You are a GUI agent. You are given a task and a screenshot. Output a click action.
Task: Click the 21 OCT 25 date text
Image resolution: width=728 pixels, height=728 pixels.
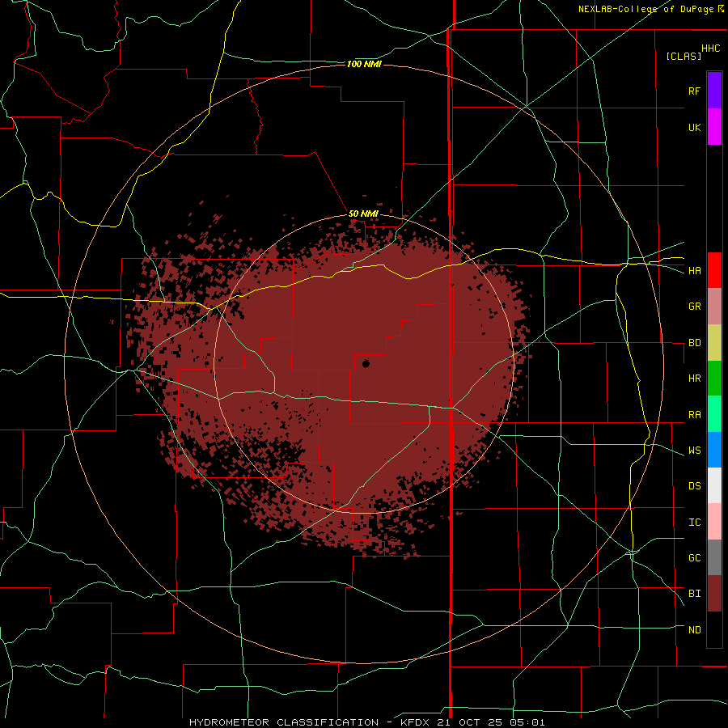point(469,722)
